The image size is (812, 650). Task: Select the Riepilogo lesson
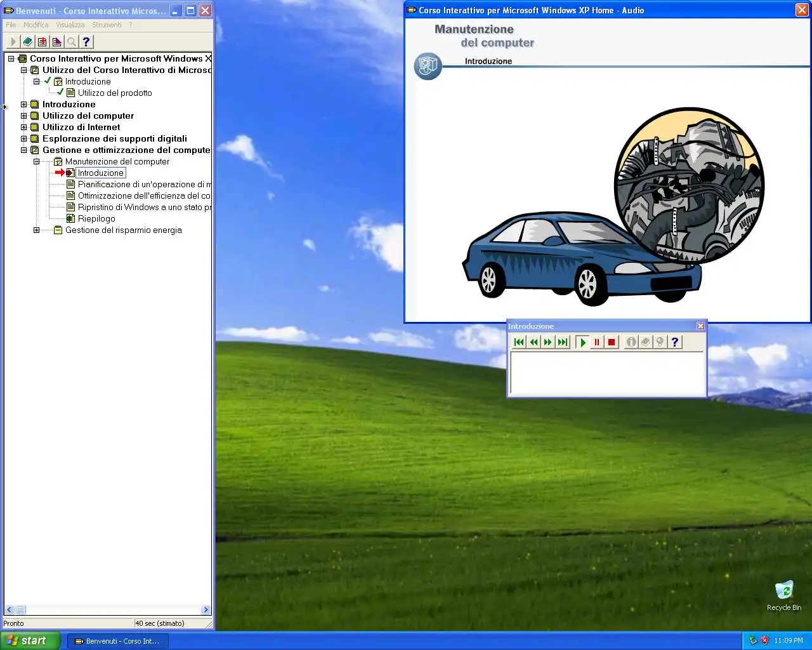click(x=96, y=218)
